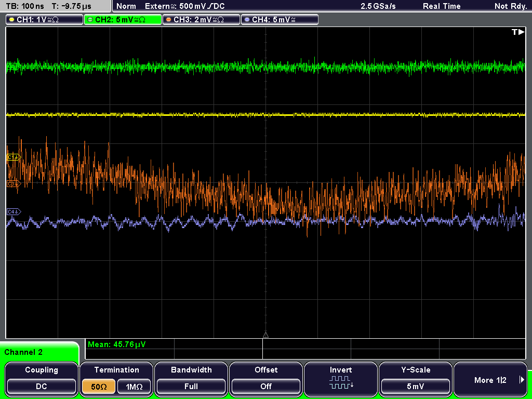The height and width of the screenshot is (399, 532).
Task: Click the Not Rdy. status indicator
Action: coord(511,6)
